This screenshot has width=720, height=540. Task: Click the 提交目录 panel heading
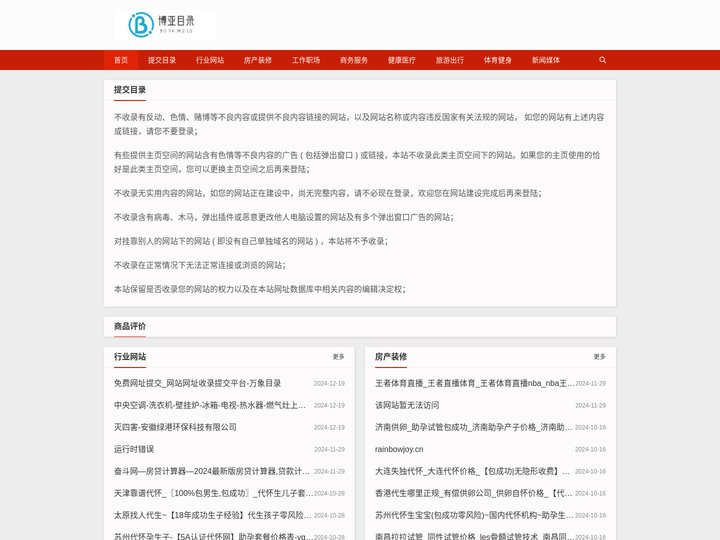(130, 90)
